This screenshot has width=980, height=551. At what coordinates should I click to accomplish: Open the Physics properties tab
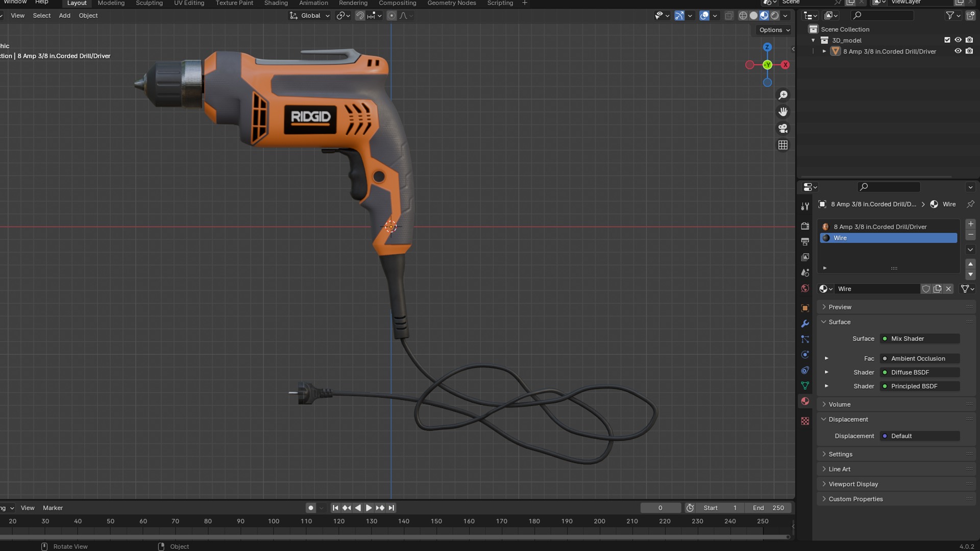click(805, 355)
